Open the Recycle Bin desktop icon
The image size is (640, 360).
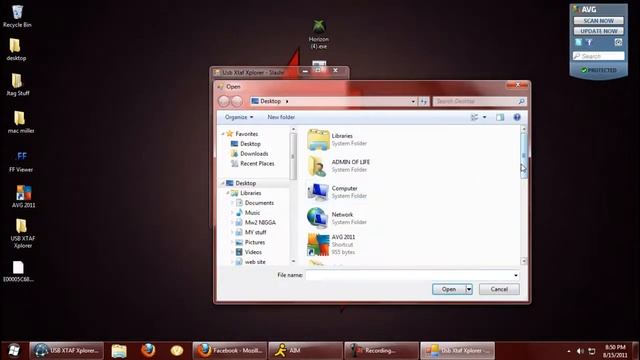[x=17, y=12]
